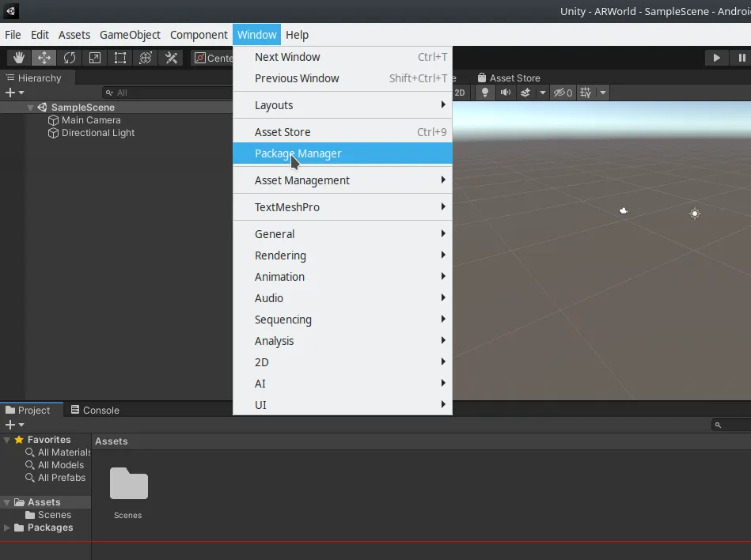Open the Project create (+) dropdown
This screenshot has height=560, width=751.
coord(14,425)
